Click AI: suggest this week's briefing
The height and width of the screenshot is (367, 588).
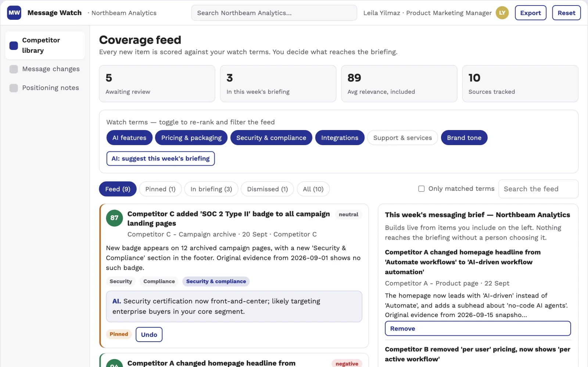[161, 159]
